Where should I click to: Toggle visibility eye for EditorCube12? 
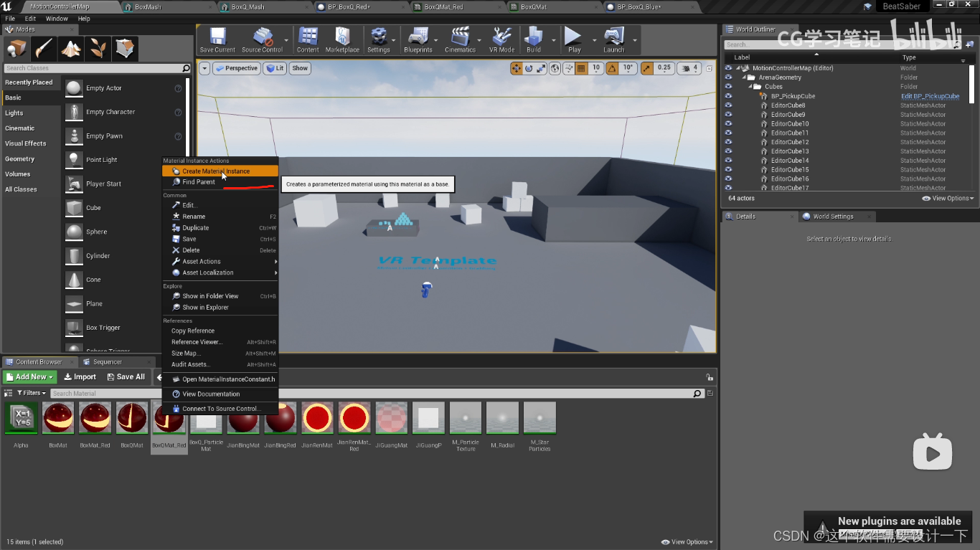(728, 142)
